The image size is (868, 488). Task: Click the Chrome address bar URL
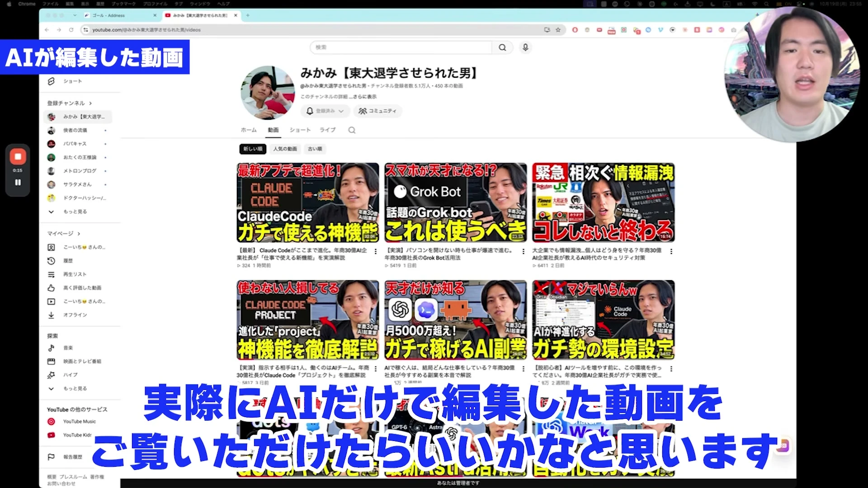click(x=146, y=30)
